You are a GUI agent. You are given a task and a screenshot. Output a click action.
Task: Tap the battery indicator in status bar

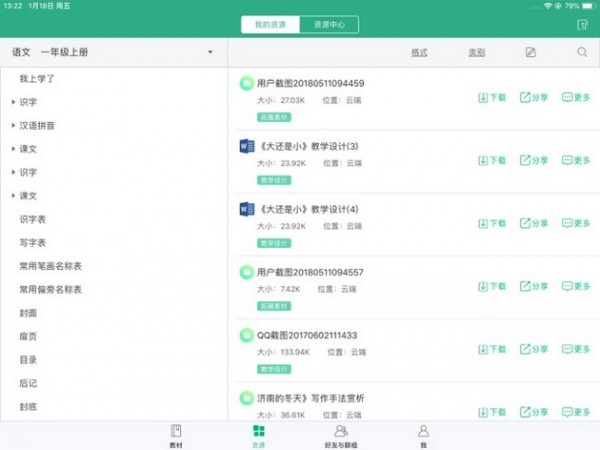coord(588,6)
